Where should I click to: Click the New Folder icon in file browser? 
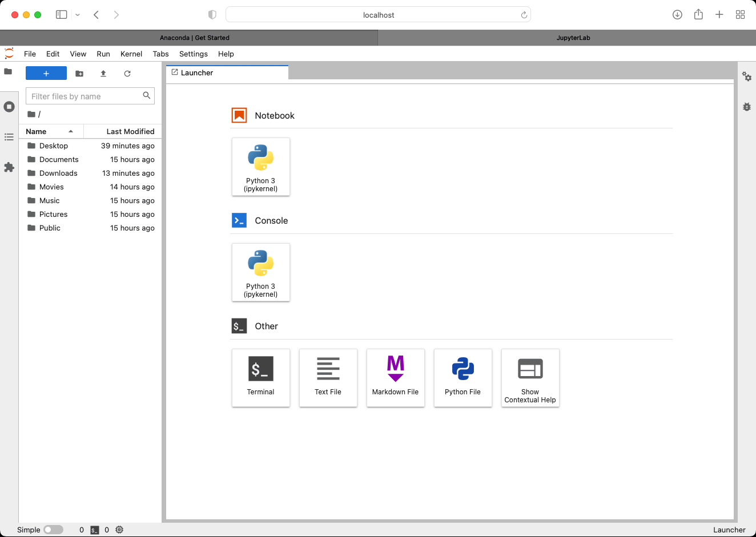(79, 74)
